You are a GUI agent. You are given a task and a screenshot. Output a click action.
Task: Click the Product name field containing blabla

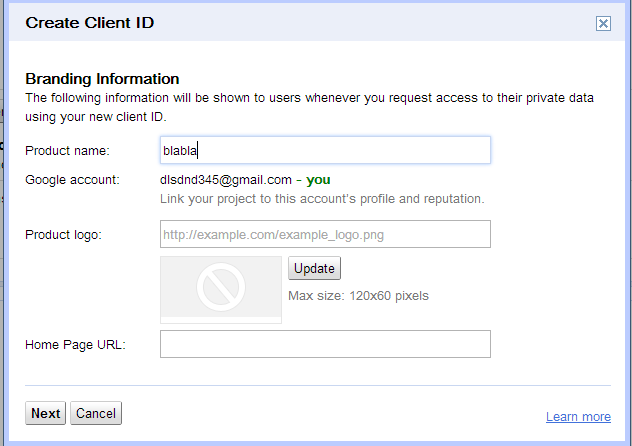pyautogui.click(x=325, y=150)
